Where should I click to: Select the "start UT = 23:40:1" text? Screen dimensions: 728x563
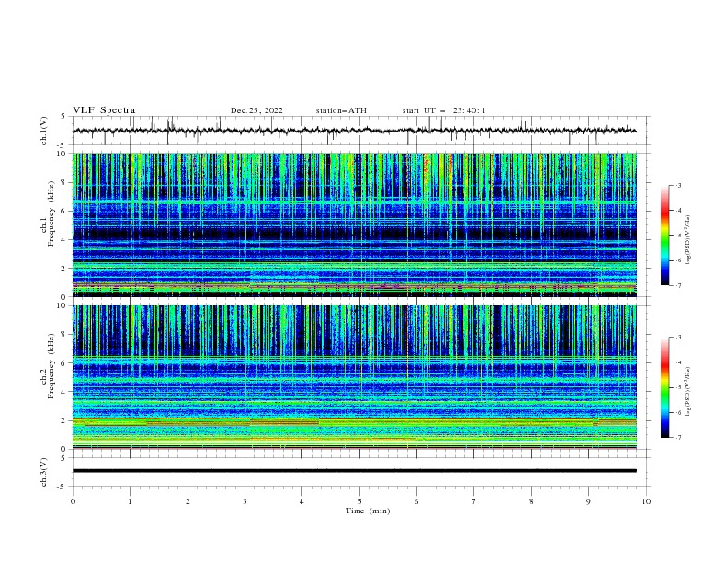444,110
